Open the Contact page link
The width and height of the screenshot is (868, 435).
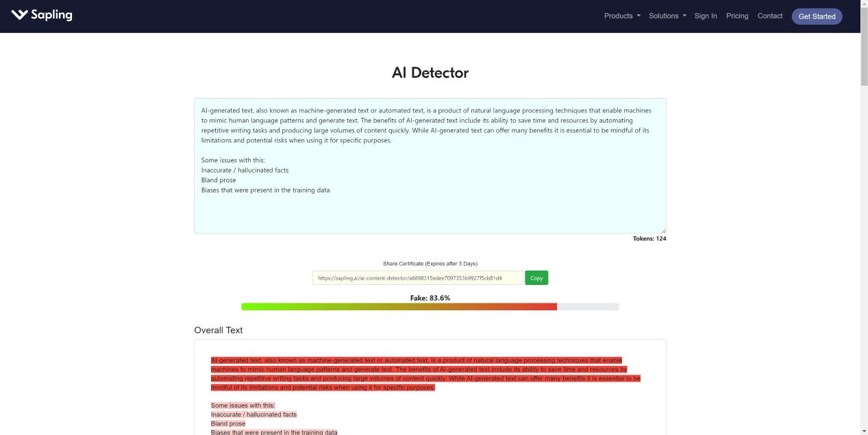point(770,16)
